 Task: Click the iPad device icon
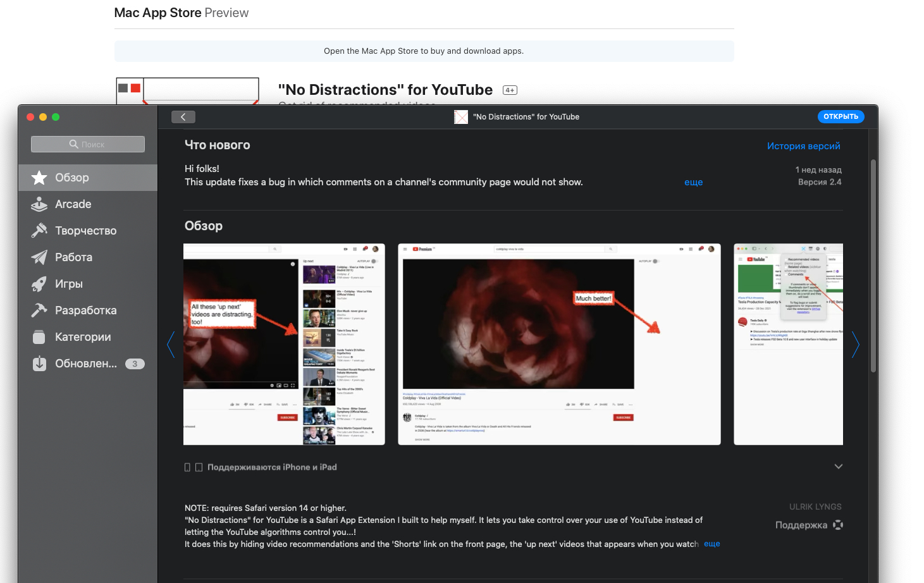tap(199, 467)
